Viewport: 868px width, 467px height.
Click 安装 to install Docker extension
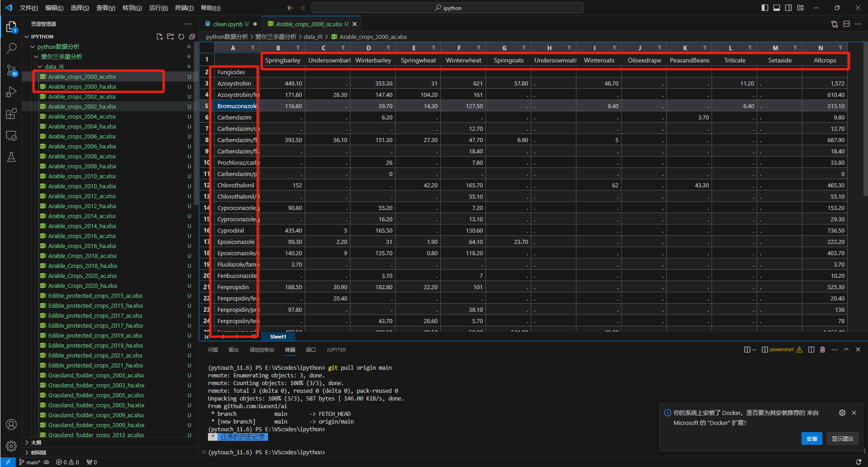pyautogui.click(x=812, y=438)
